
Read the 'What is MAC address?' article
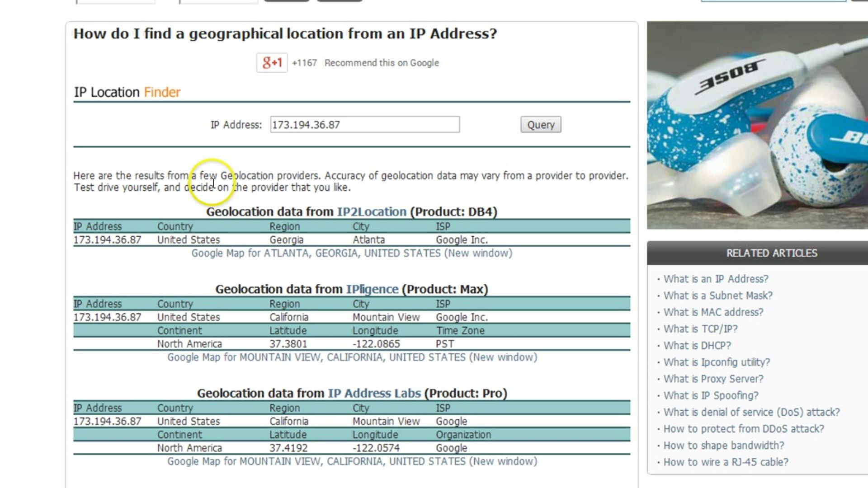point(713,312)
